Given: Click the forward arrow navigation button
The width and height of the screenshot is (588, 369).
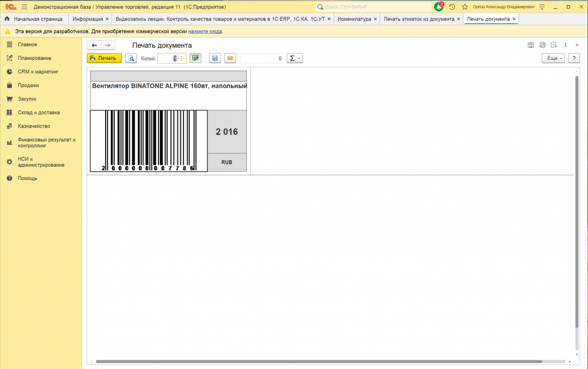Looking at the screenshot, I should pyautogui.click(x=108, y=45).
